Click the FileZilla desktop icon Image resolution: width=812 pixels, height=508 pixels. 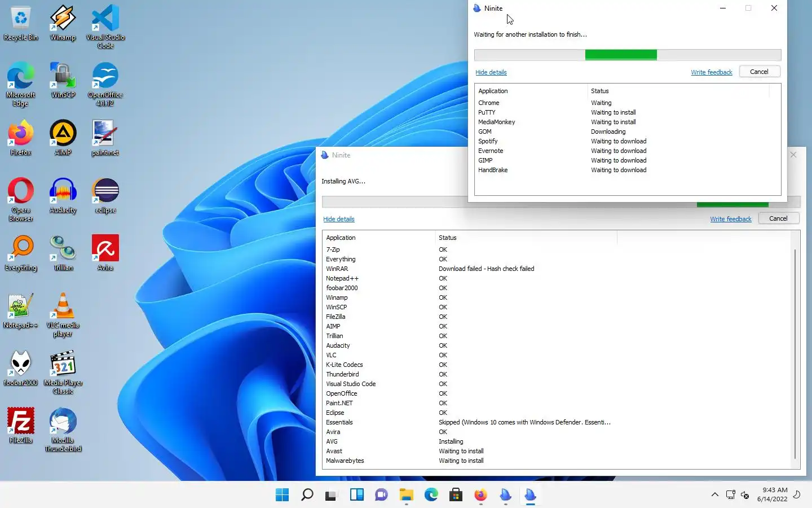21,426
